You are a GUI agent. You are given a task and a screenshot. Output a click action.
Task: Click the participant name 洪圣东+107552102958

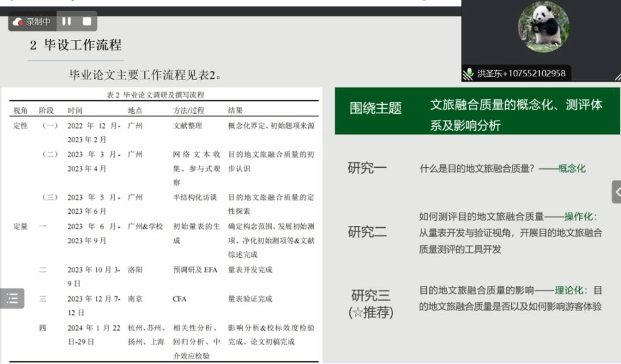(521, 74)
